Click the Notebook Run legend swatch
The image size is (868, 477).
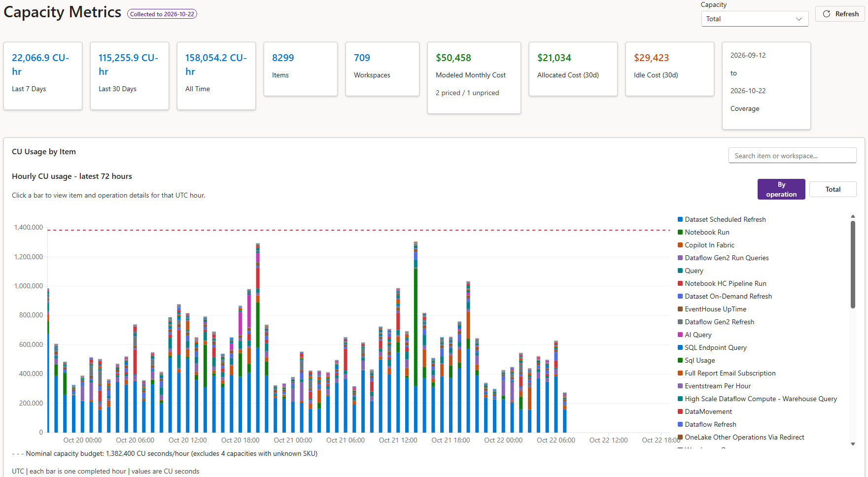[x=680, y=232]
